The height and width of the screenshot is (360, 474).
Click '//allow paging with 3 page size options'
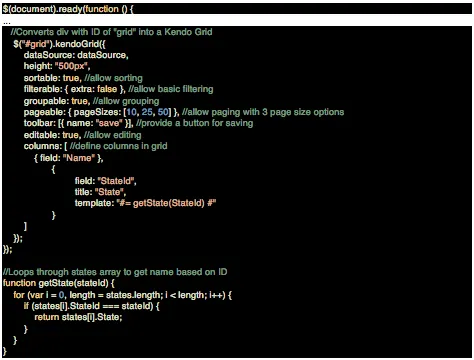263,112
